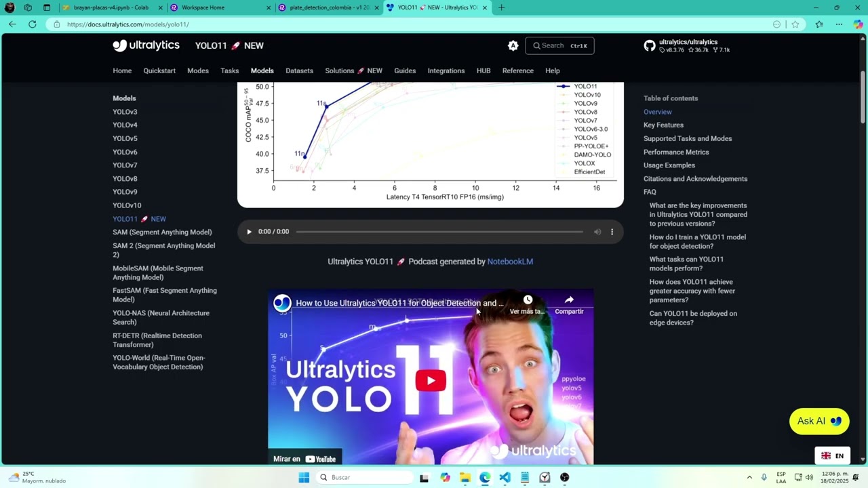The image size is (868, 488).
Task: Open Visual Studio Code from taskbar
Action: tap(505, 477)
